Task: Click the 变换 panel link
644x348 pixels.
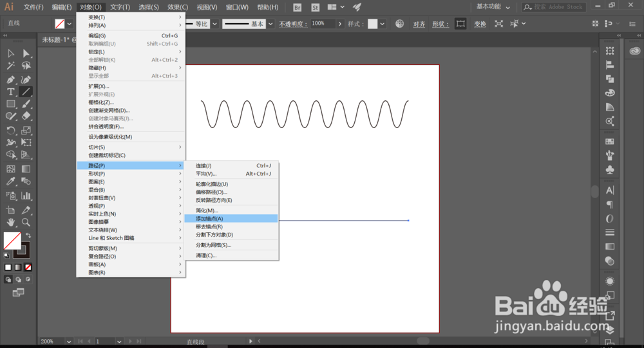Action: tap(480, 24)
